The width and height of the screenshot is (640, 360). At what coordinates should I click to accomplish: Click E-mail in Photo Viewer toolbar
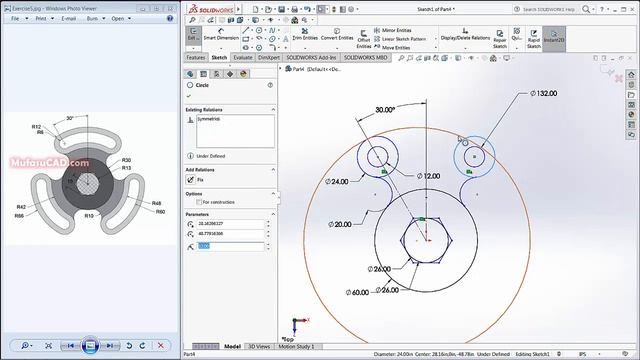69,18
